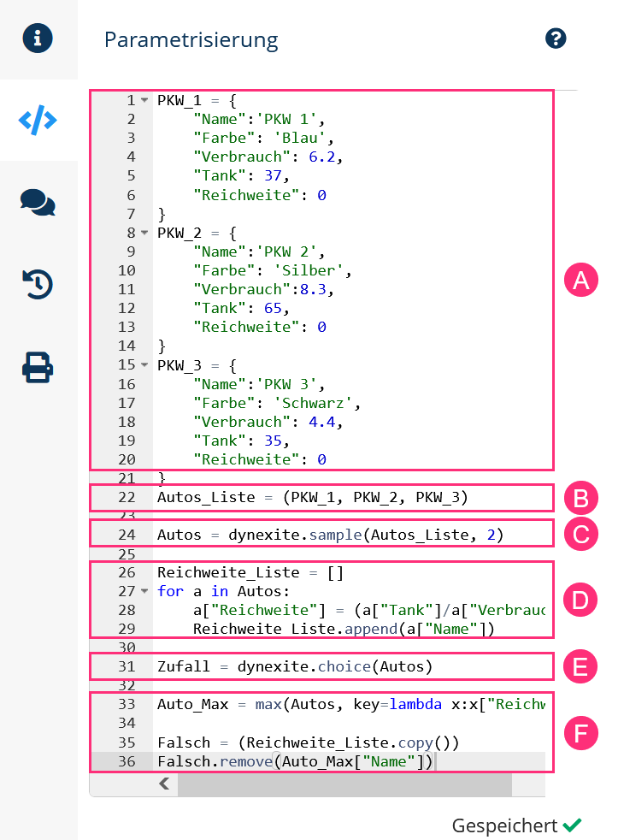Viewport: 618px width, 840px height.
Task: Click the horizontal scrollbar thumb
Action: (x=344, y=784)
